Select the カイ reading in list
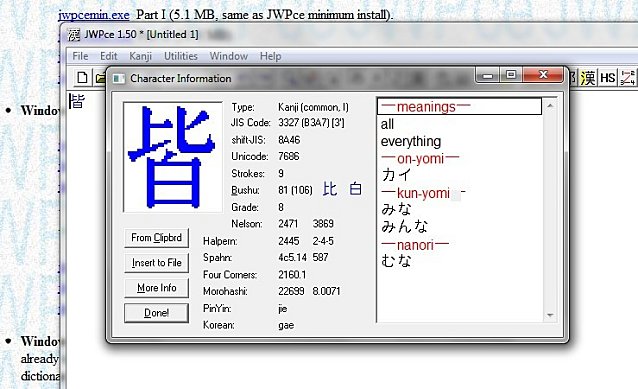 (396, 175)
